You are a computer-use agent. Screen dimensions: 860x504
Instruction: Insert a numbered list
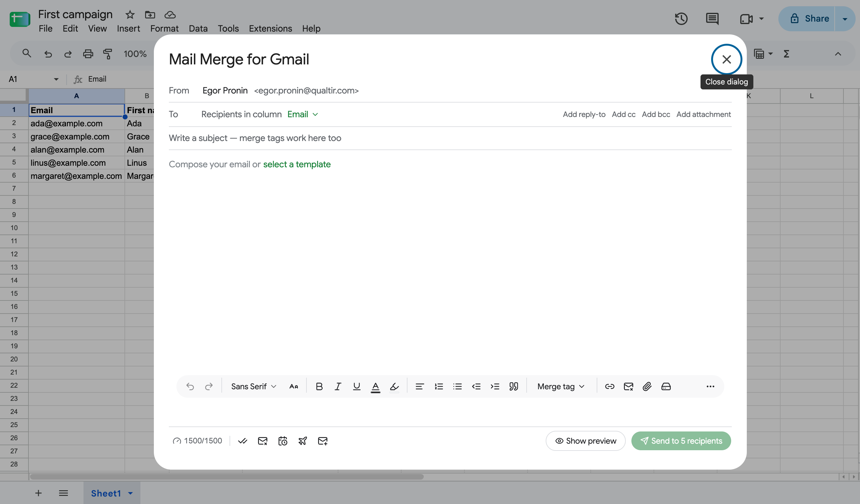pyautogui.click(x=438, y=386)
